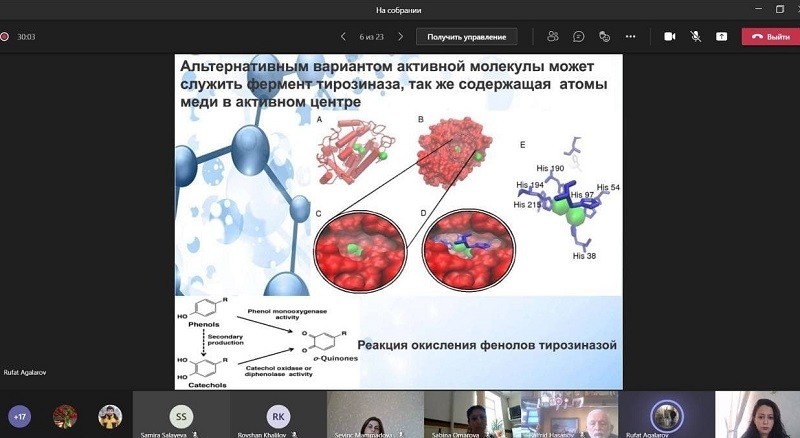Select Samira Salayeva's participant tile
This screenshot has height=438, width=800.
coord(181,415)
